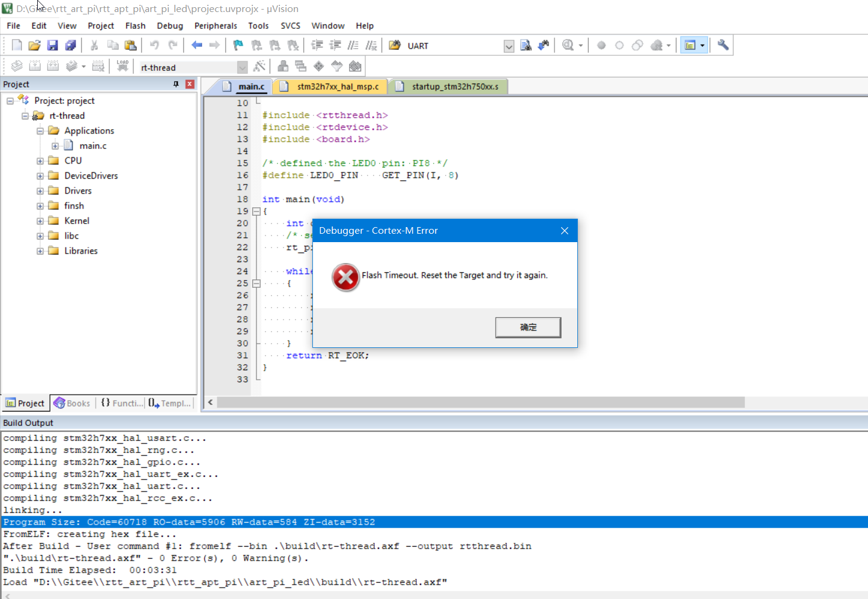Insert a bookmark with the flag icon

pos(238,45)
